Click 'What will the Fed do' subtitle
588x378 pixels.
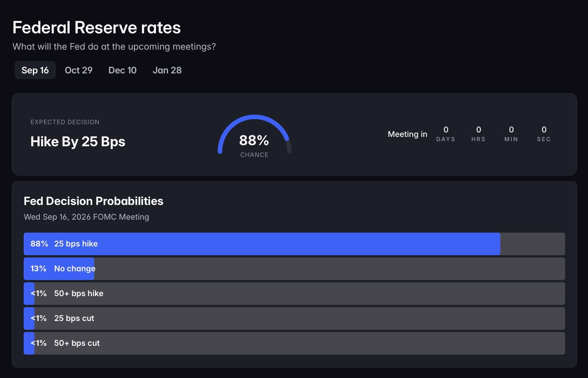pos(114,47)
